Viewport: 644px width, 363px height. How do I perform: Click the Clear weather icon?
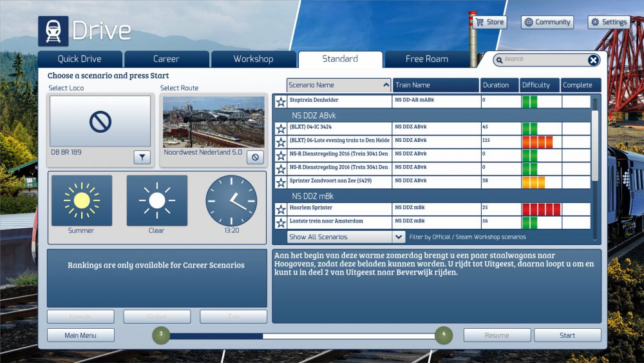pyautogui.click(x=156, y=201)
